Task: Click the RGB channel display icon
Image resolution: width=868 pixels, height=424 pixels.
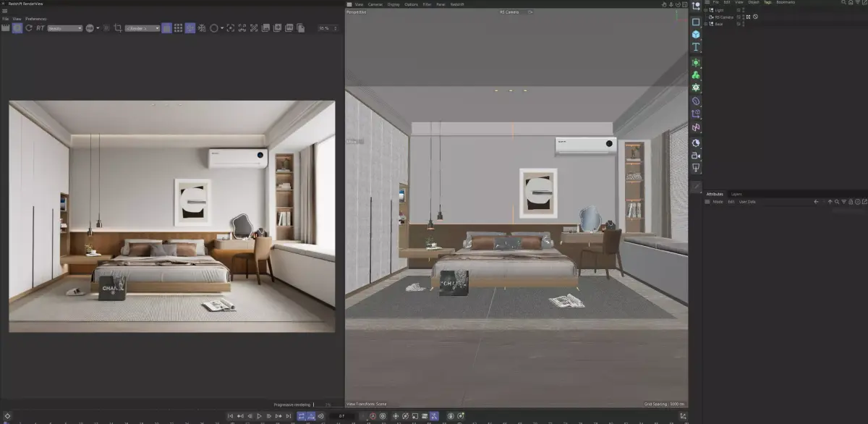Action: tap(90, 27)
